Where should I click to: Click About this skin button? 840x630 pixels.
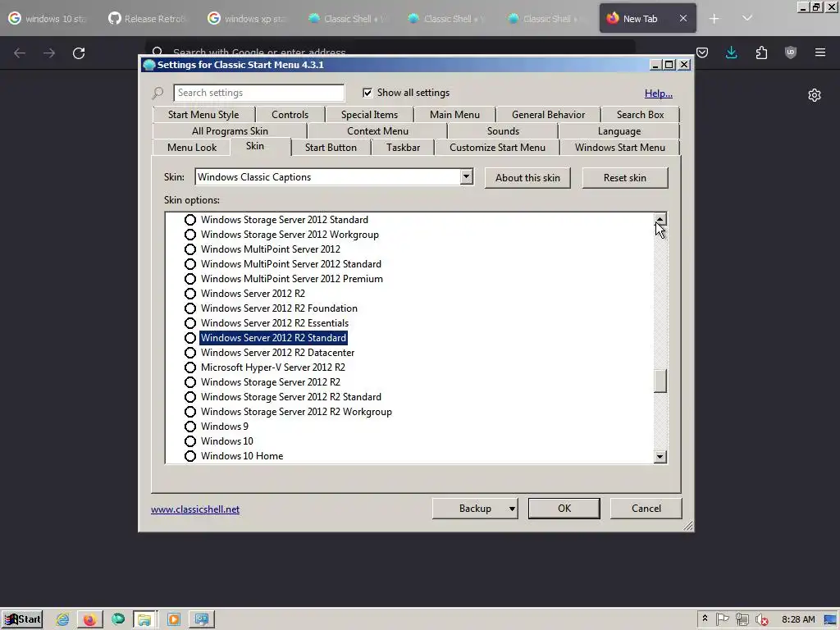pyautogui.click(x=527, y=178)
